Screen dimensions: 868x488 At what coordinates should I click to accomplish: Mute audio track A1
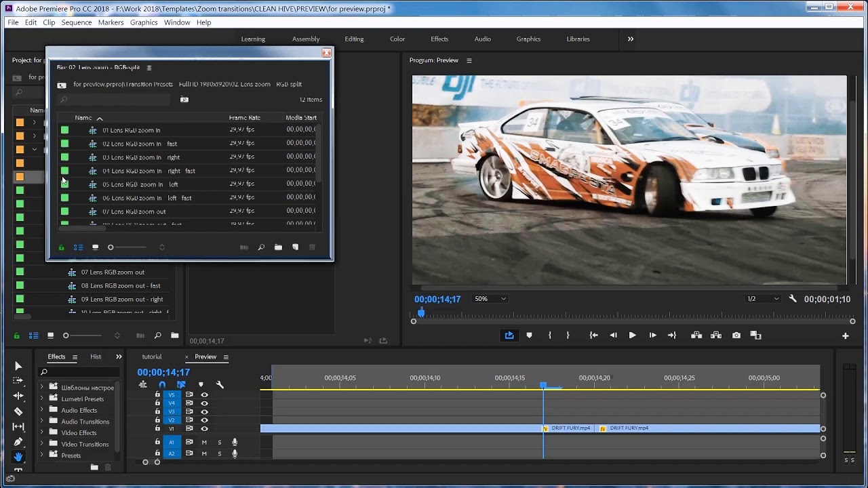pos(204,443)
